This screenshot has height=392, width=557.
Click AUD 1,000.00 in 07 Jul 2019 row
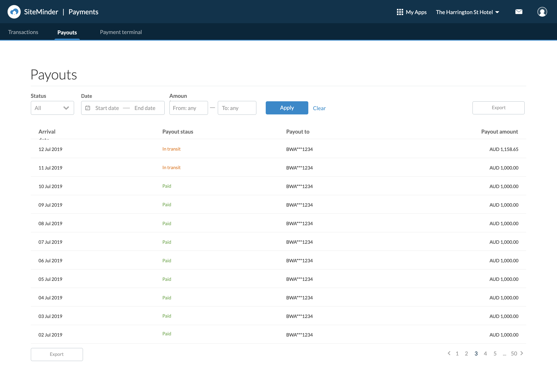pyautogui.click(x=504, y=242)
